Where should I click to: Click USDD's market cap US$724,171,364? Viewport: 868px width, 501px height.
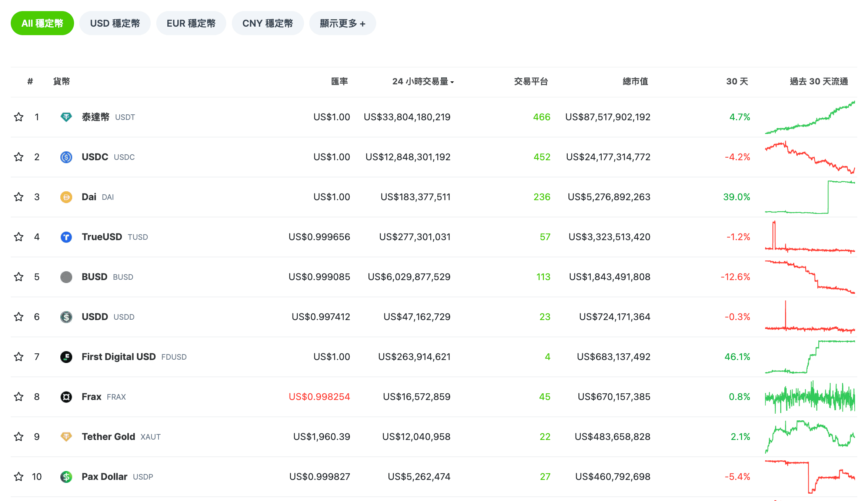pos(615,317)
